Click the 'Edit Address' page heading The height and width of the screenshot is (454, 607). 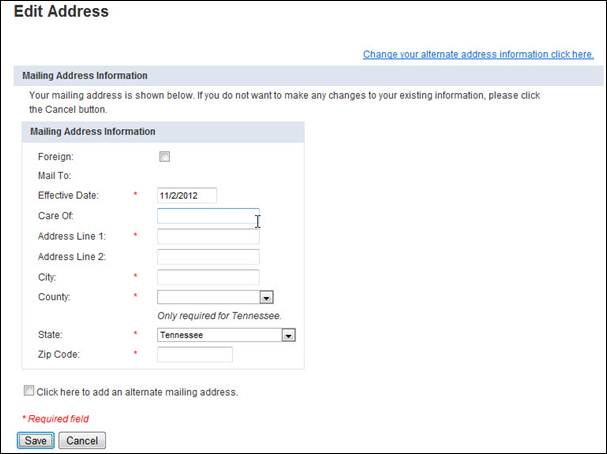click(61, 11)
